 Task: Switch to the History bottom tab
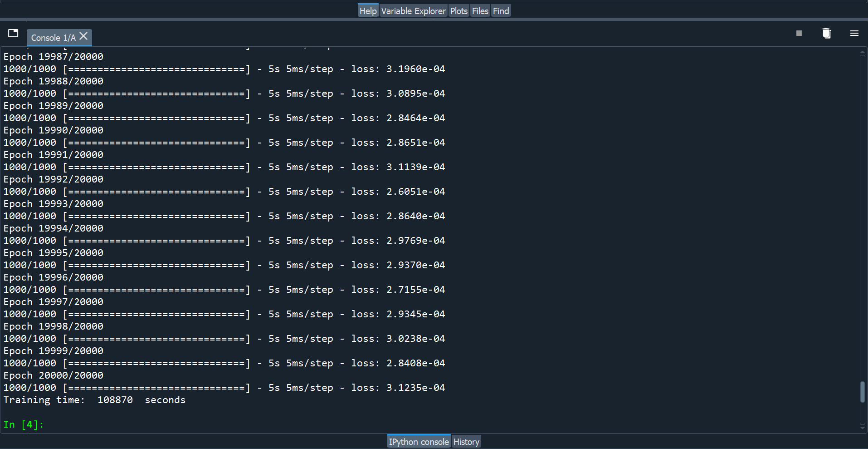(x=466, y=442)
